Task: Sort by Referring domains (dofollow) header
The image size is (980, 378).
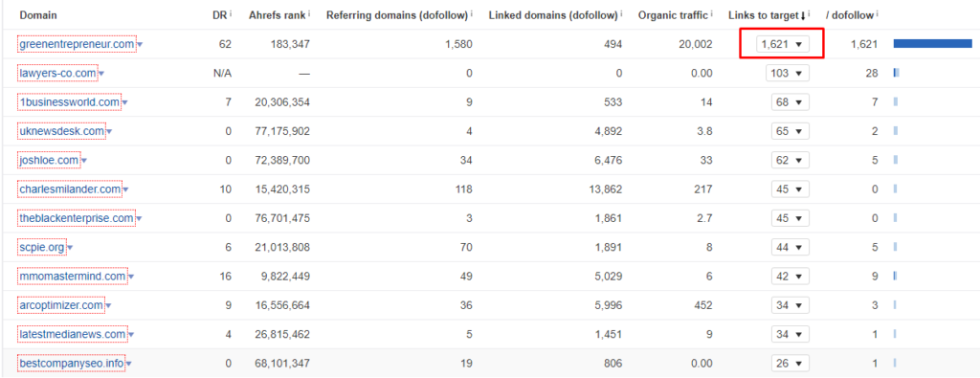Action: click(397, 15)
